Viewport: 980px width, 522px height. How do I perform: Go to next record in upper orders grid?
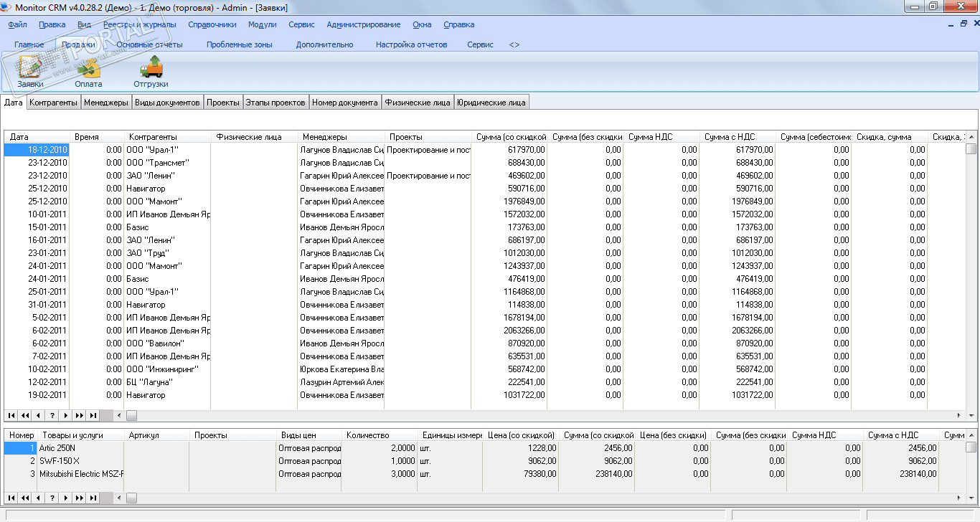coord(66,415)
